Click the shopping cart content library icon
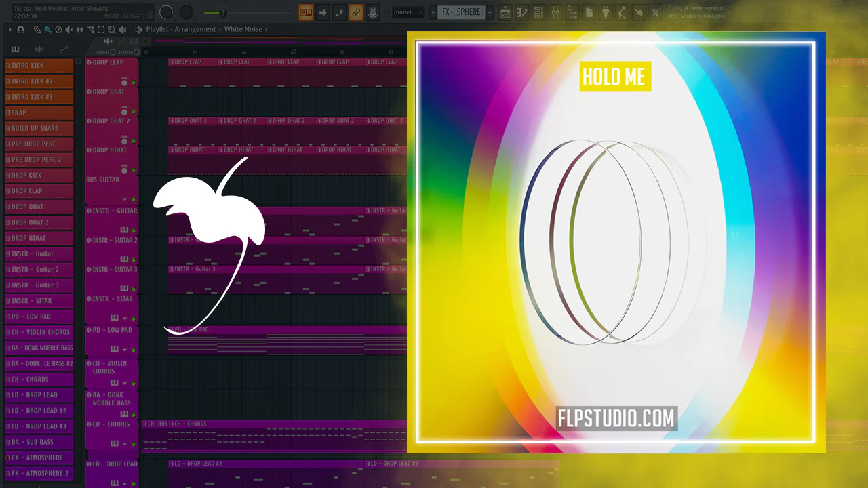 coord(655,12)
